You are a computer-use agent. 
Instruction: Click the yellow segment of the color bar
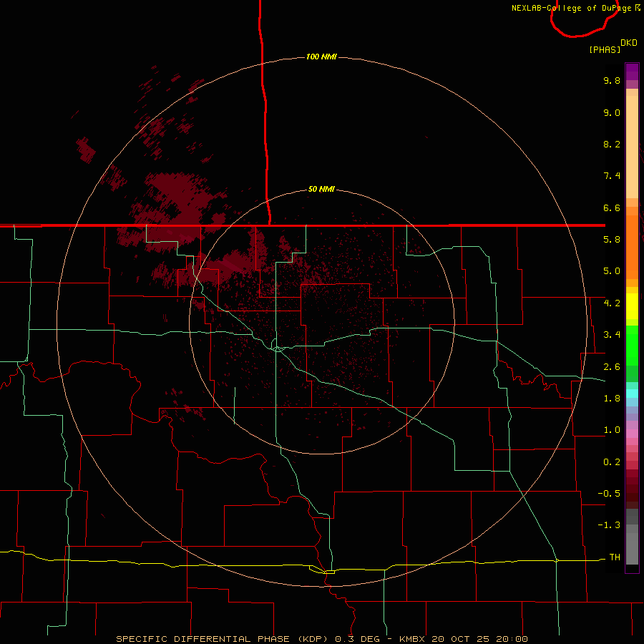632,306
